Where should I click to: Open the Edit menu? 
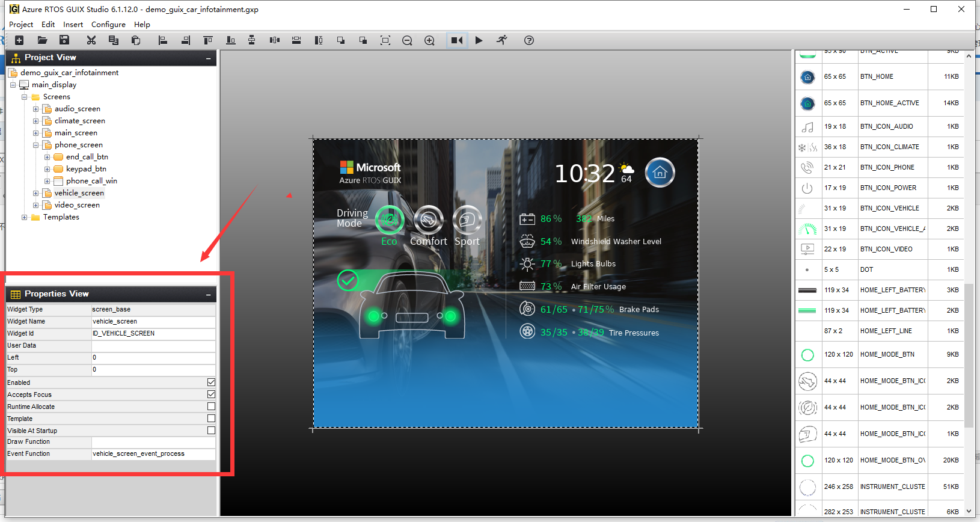coord(48,25)
